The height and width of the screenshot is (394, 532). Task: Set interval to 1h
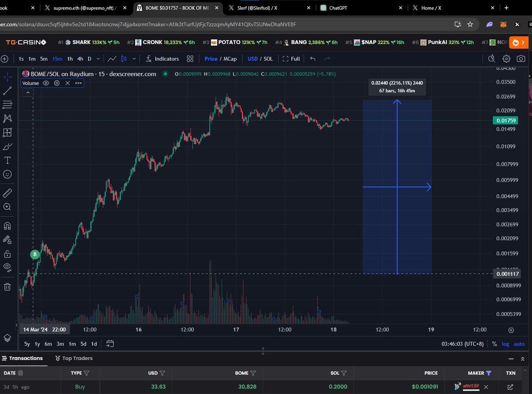[70, 59]
